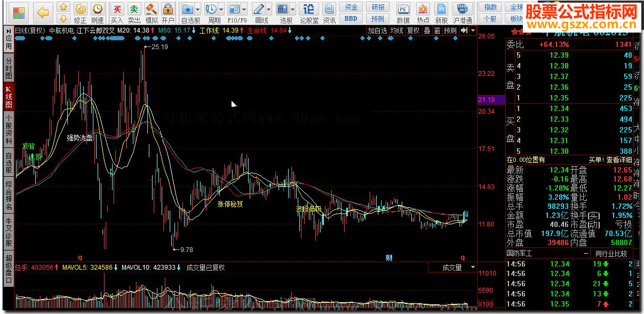644x314 pixels.
Task: Click the green 卖出 sell icon
Action: (x=134, y=9)
